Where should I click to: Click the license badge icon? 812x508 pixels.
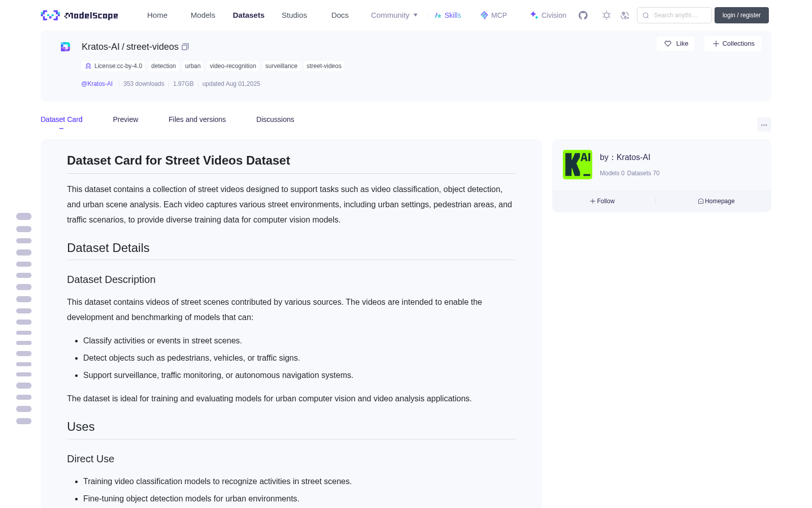coord(88,66)
